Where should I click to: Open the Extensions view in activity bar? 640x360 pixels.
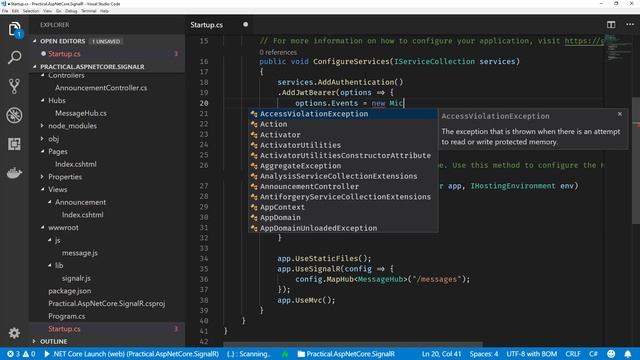[14, 144]
